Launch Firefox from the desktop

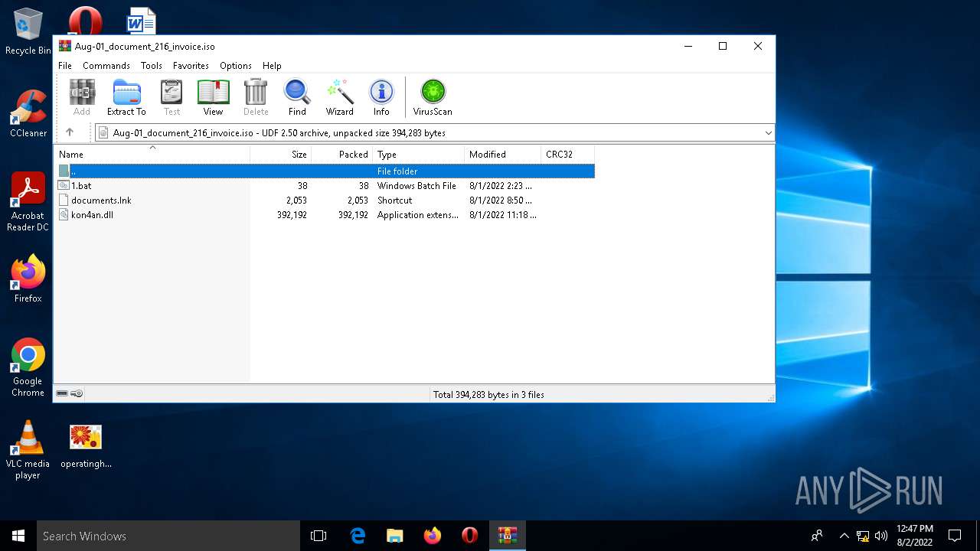point(28,279)
